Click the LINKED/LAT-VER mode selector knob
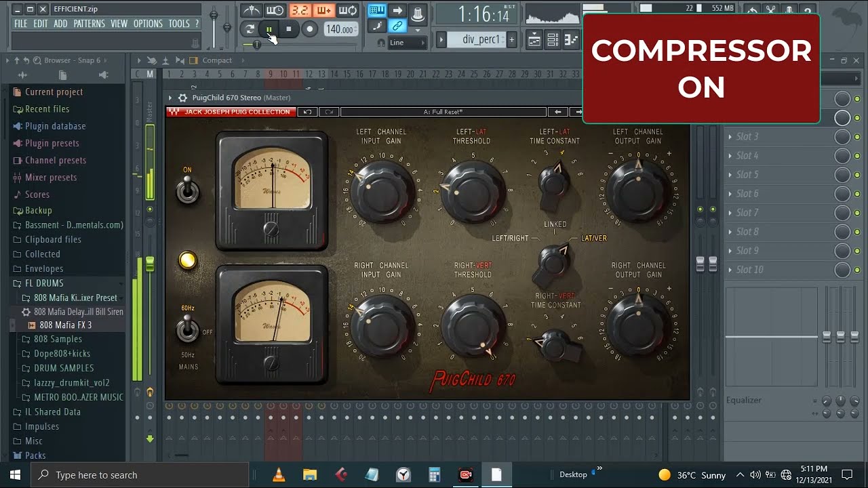Image resolution: width=868 pixels, height=488 pixels. tap(554, 262)
